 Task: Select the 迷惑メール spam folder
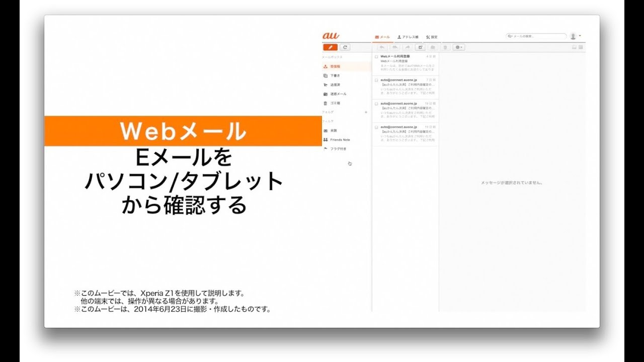click(x=347, y=94)
